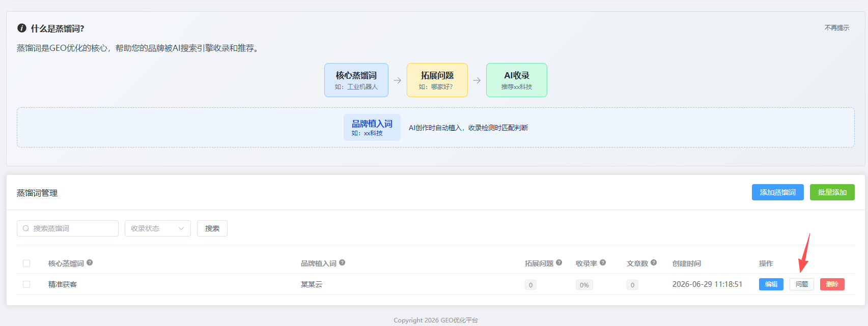This screenshot has width=868, height=326.
Task: Click the info icon beside 什么是蒸馏词?
Action: coord(21,28)
